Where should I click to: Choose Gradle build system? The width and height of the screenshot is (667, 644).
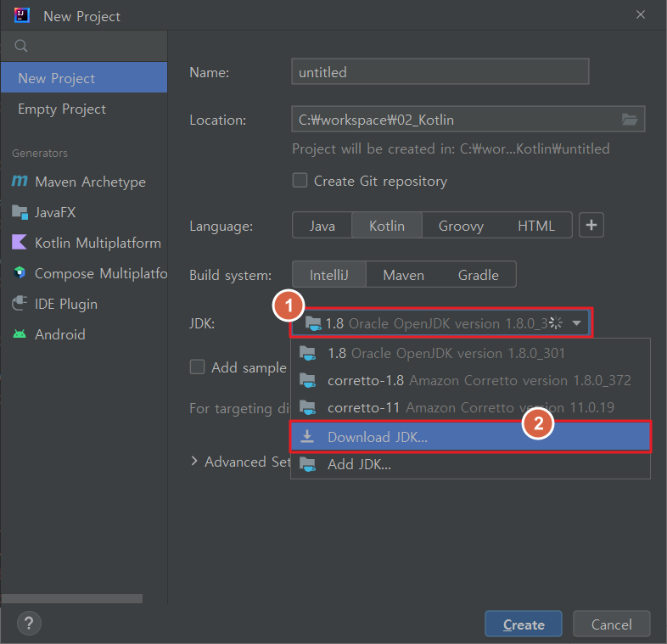point(478,275)
